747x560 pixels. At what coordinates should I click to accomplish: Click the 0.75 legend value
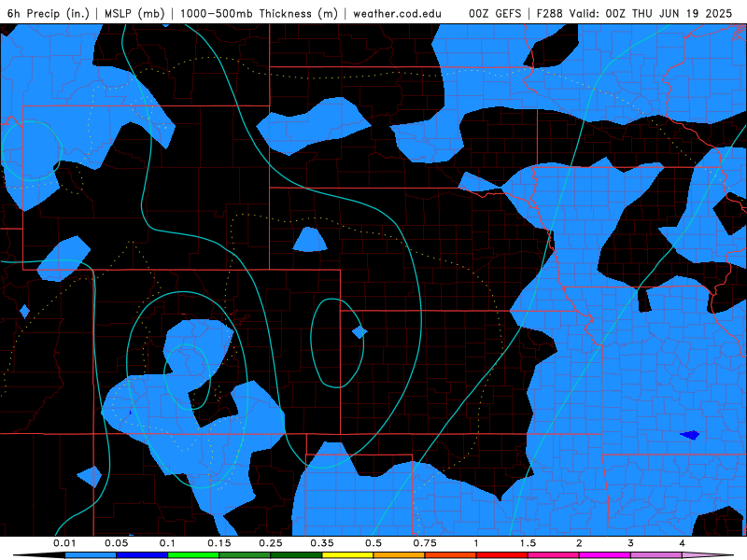tap(425, 543)
